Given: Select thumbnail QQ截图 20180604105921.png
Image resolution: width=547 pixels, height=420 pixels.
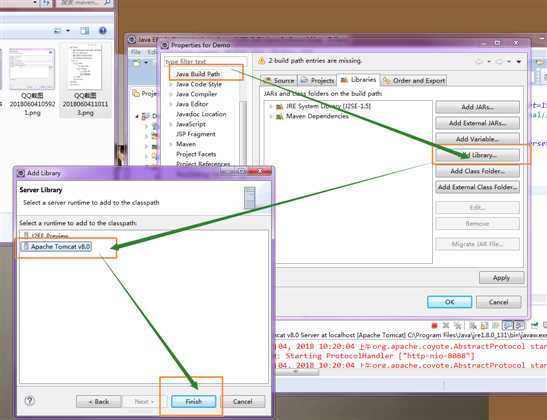Looking at the screenshot, I should [32, 82].
